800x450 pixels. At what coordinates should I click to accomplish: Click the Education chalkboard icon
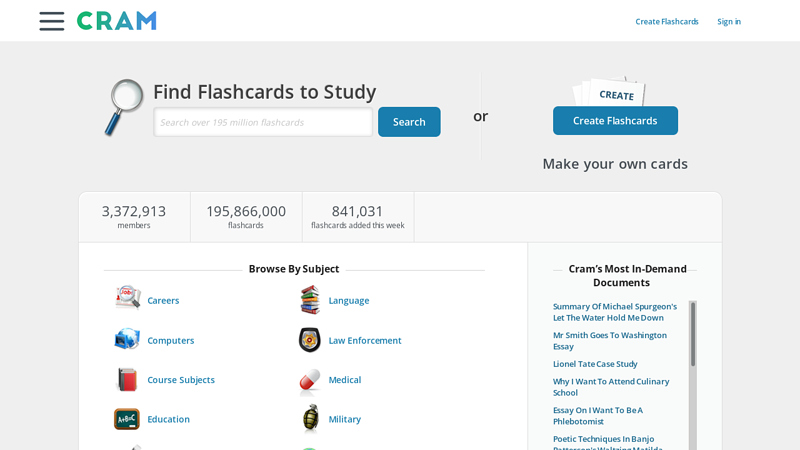coord(127,419)
